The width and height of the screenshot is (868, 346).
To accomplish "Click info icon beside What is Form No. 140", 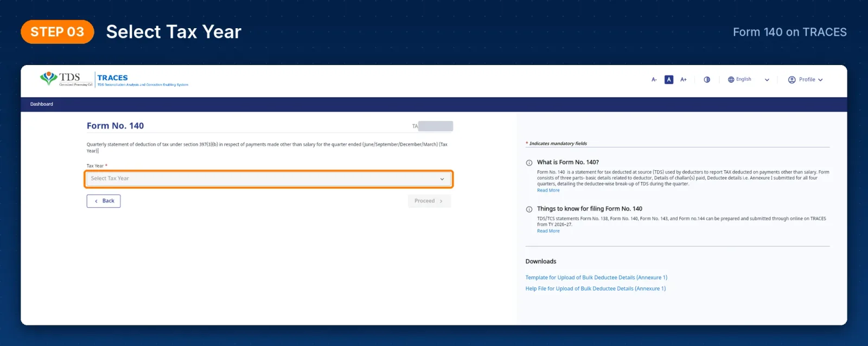I will coord(529,163).
